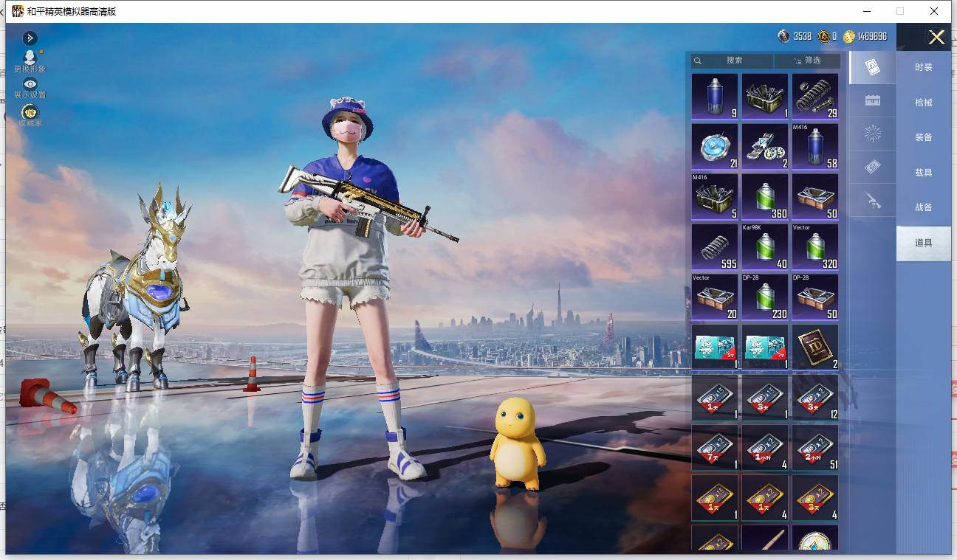Select the M416 spray can with 58
957x560 pixels.
coord(815,146)
